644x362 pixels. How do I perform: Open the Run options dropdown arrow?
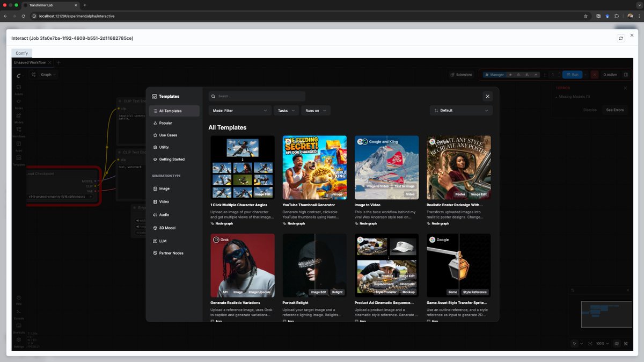(586, 75)
